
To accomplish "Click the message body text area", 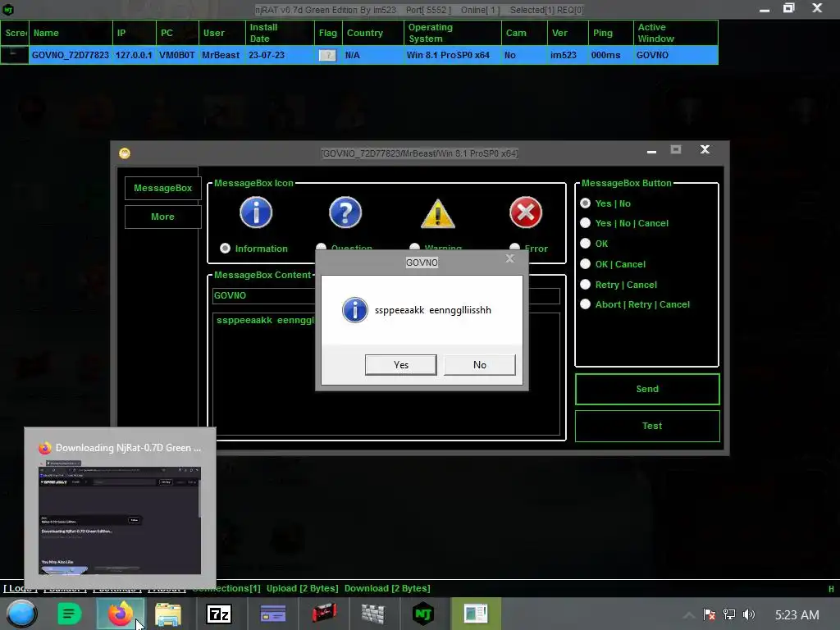I will pos(386,374).
